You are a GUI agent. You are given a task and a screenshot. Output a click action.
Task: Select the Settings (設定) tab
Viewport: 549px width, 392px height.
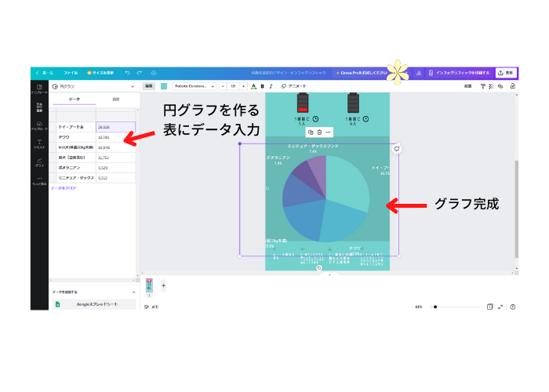[x=116, y=100]
